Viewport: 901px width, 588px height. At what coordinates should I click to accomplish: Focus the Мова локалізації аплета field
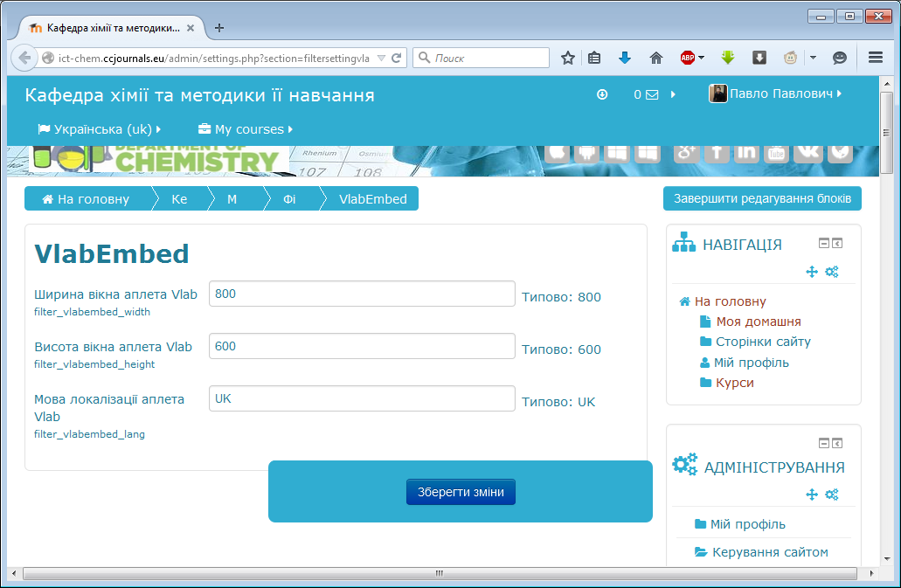[x=362, y=398]
